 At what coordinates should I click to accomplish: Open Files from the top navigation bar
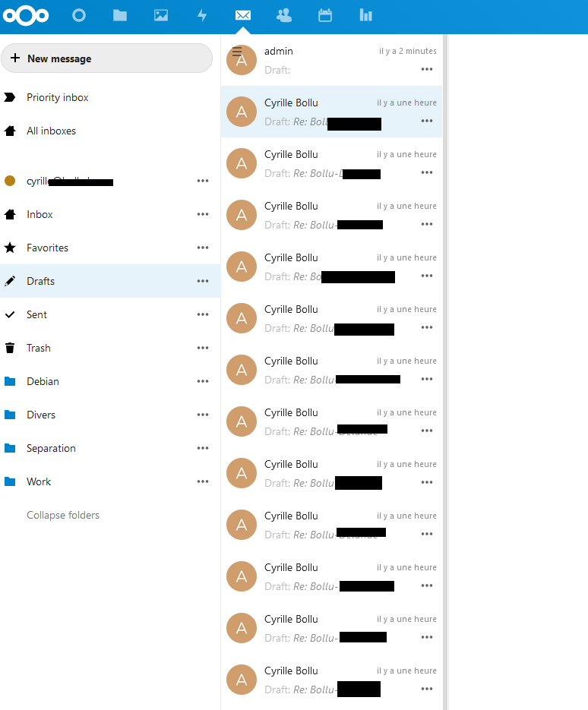119,15
